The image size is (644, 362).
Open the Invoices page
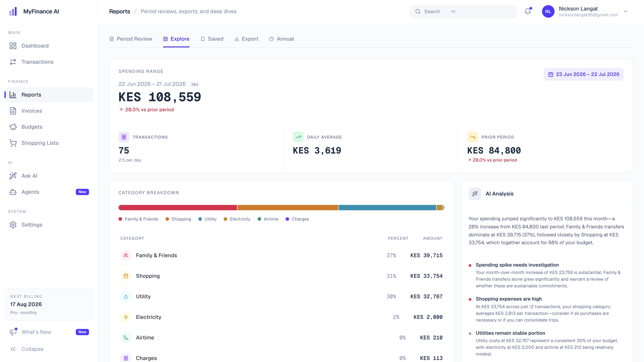coord(49,111)
